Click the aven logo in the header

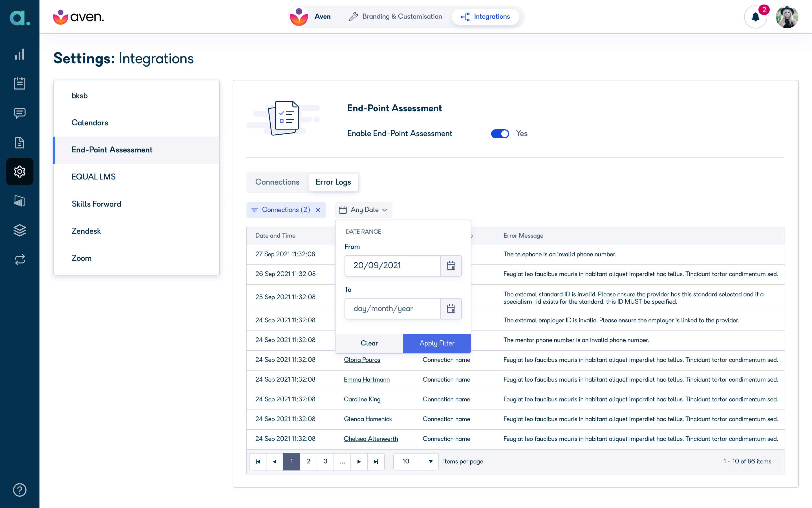click(78, 17)
